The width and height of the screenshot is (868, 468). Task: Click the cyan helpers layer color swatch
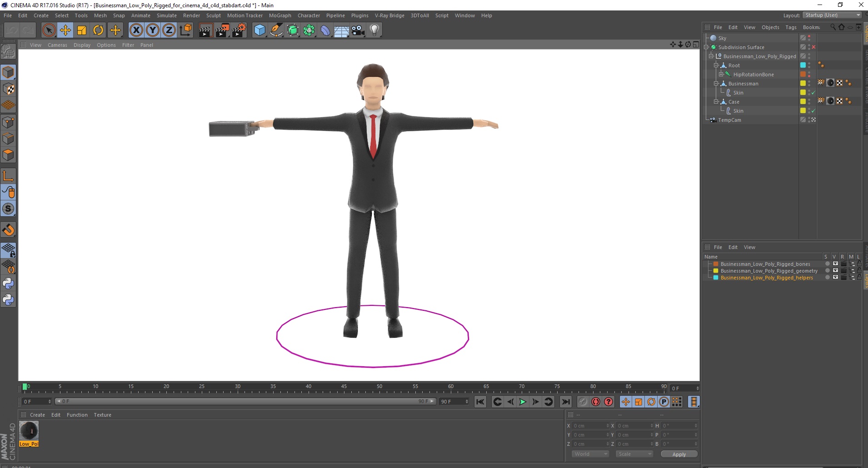tap(716, 278)
